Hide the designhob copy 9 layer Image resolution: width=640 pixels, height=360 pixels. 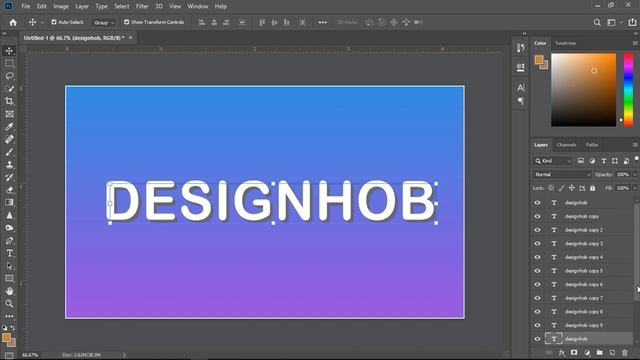tap(538, 325)
